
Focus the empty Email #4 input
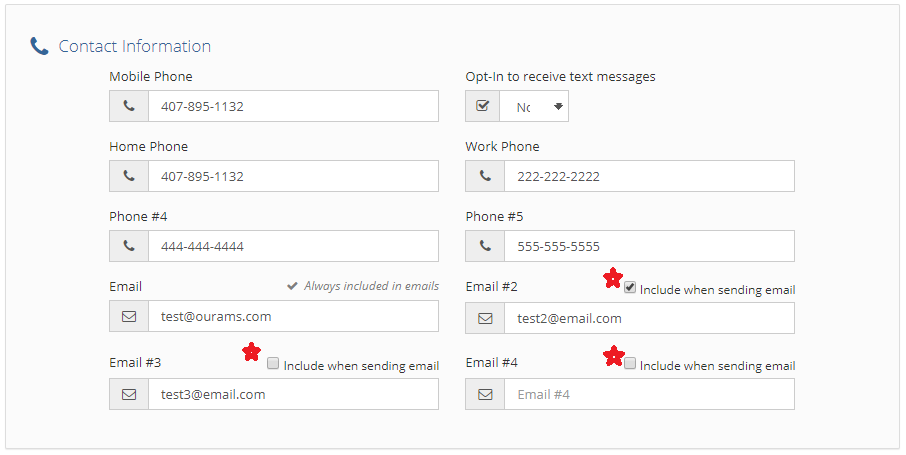648,394
